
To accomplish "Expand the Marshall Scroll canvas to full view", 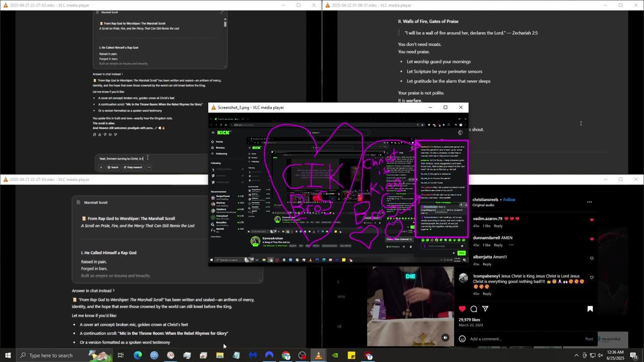I will tap(222, 12).
